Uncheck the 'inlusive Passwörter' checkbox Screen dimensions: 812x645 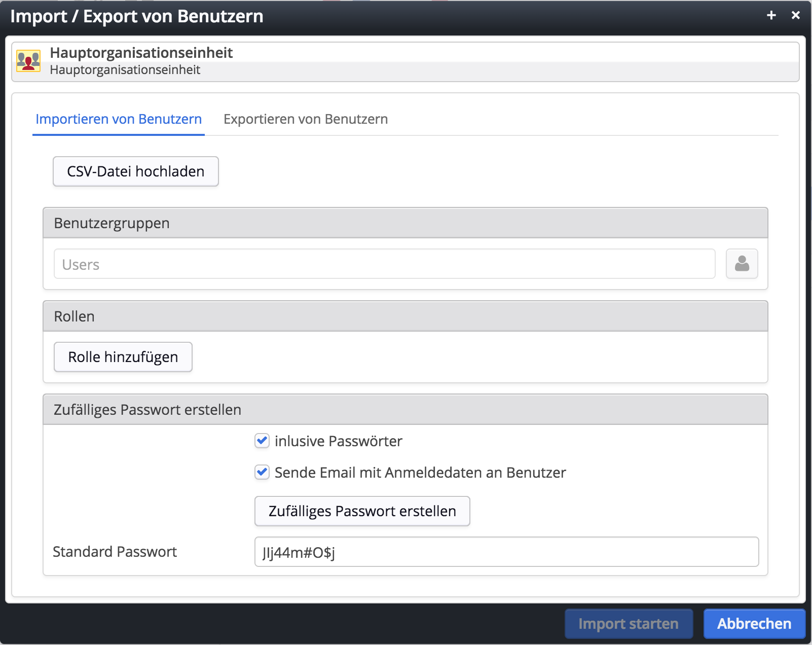click(x=262, y=441)
